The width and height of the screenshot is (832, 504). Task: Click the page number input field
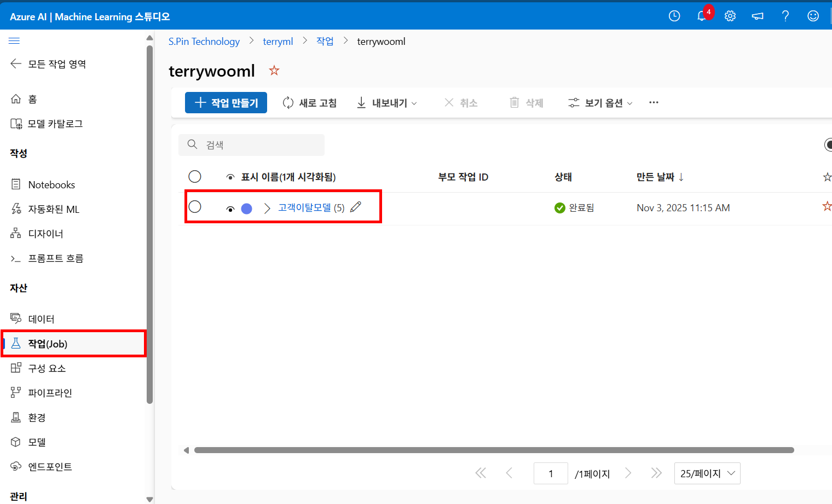pyautogui.click(x=551, y=473)
